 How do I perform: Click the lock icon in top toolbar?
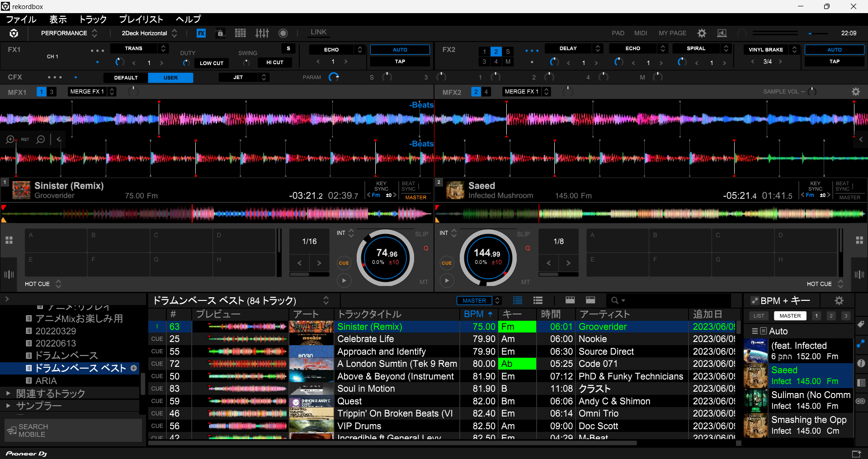point(220,33)
